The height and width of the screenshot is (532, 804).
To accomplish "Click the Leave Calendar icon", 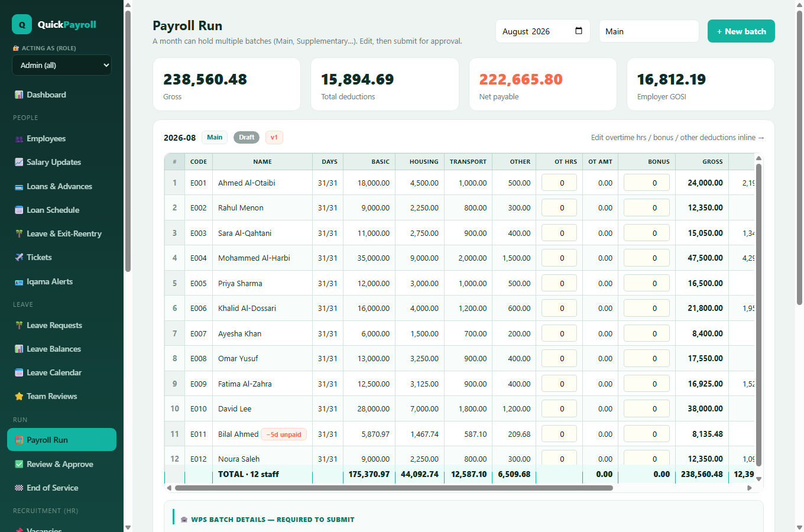I will (19, 372).
